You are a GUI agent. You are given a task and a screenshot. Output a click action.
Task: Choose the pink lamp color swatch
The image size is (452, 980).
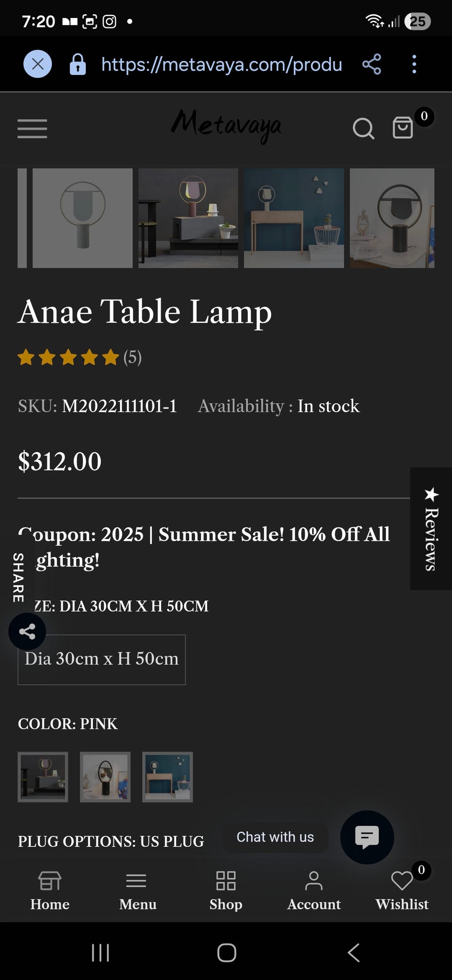tap(43, 777)
